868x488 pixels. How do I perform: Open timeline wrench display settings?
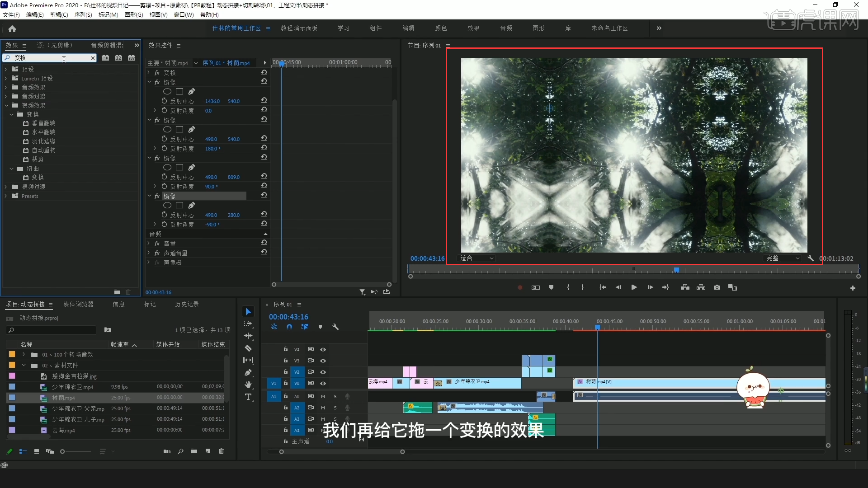click(x=335, y=327)
